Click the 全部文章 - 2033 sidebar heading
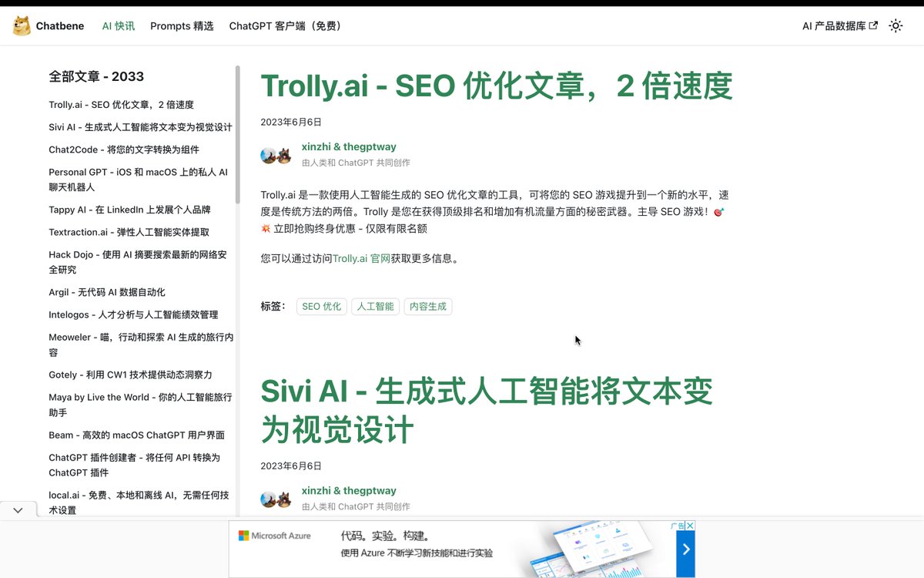 (x=96, y=76)
